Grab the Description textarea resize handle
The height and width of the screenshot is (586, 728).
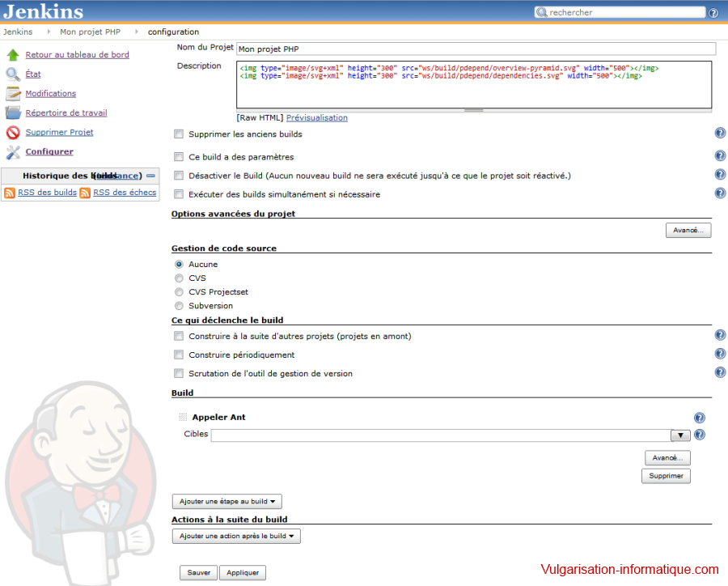(x=474, y=111)
